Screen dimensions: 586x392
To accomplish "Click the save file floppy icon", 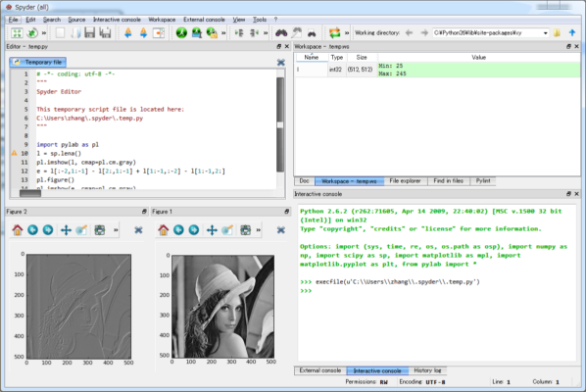I will (x=89, y=33).
